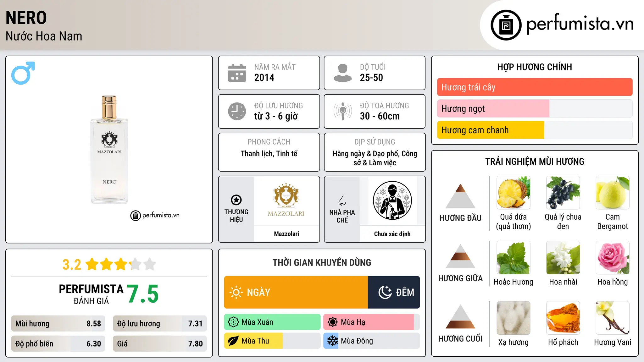The image size is (644, 362).
Task: Click the small perfumista.vn watermark logo under bottle
Action: point(155,215)
